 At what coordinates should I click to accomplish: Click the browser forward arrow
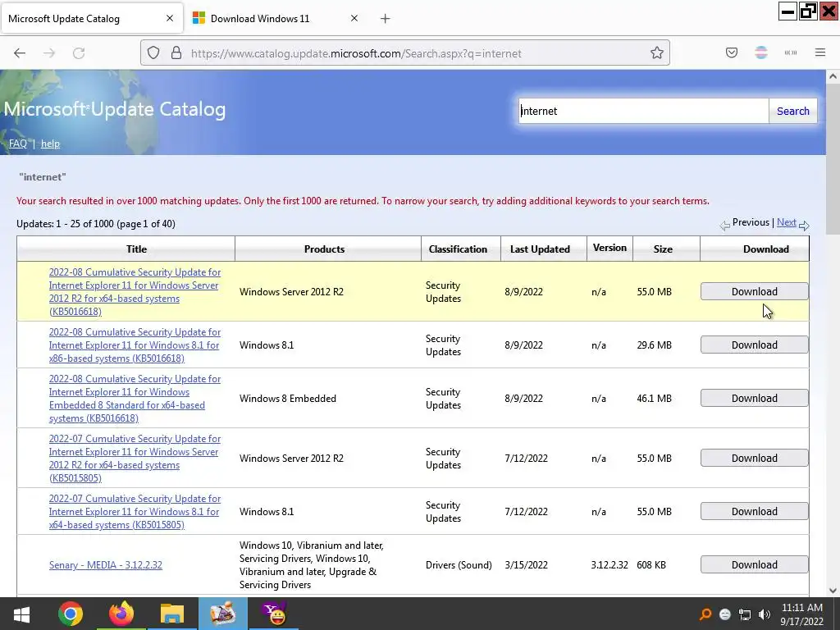[x=49, y=53]
